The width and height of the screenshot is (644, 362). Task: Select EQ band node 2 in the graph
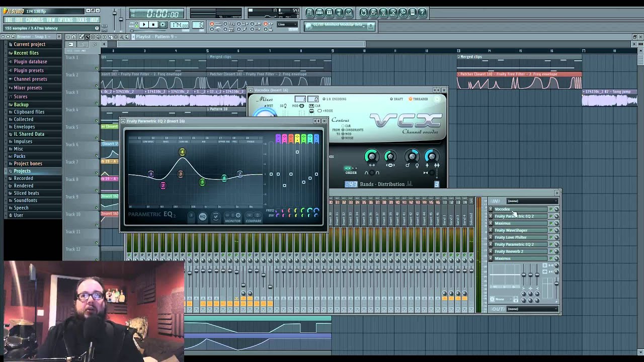coord(163,186)
